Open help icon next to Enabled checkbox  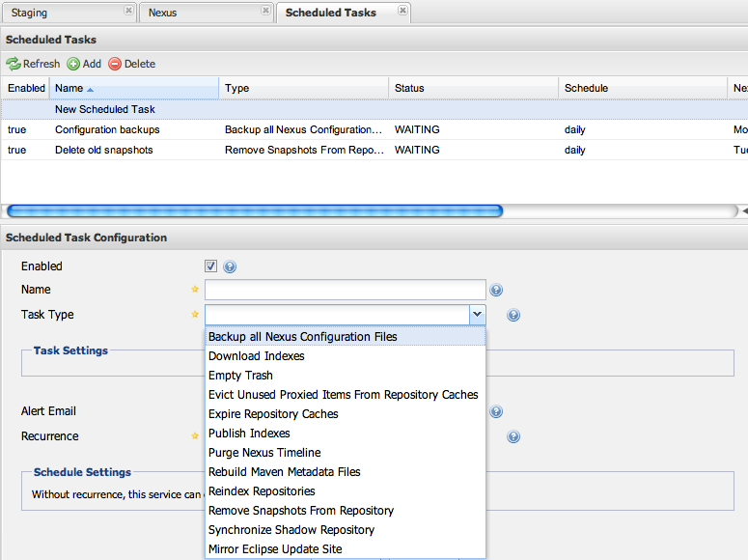230,266
